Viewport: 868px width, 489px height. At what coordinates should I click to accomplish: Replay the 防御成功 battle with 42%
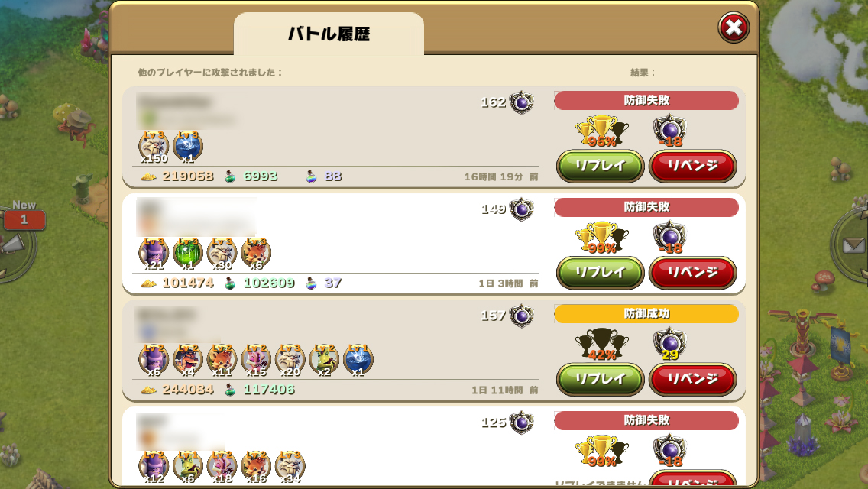pyautogui.click(x=600, y=379)
